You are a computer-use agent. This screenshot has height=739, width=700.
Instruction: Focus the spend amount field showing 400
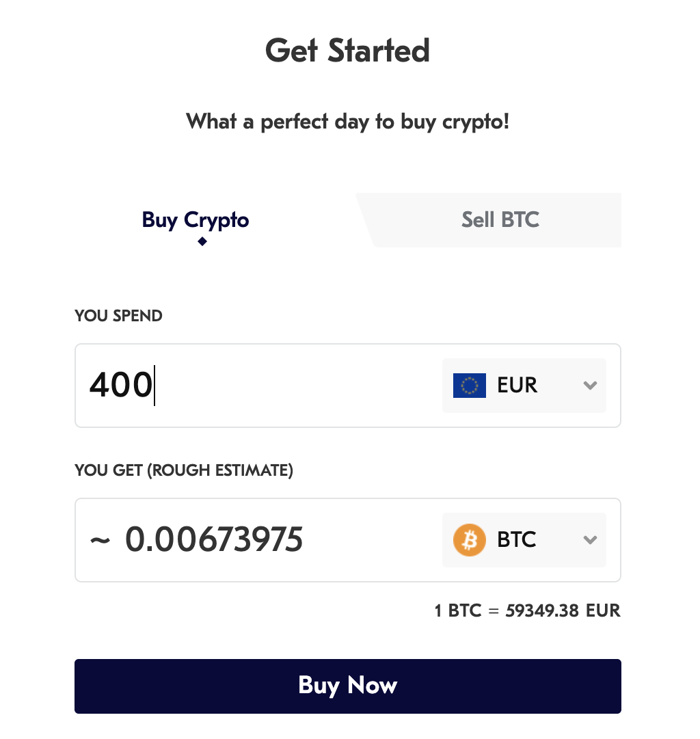click(121, 386)
